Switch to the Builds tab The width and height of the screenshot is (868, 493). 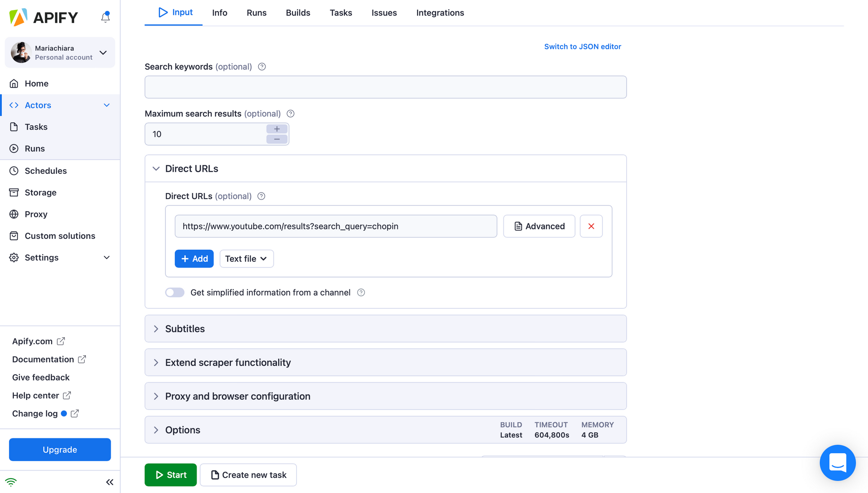click(x=298, y=13)
